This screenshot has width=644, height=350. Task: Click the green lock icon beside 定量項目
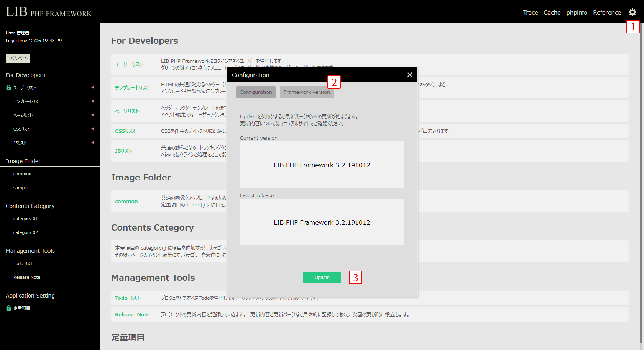tap(8, 308)
